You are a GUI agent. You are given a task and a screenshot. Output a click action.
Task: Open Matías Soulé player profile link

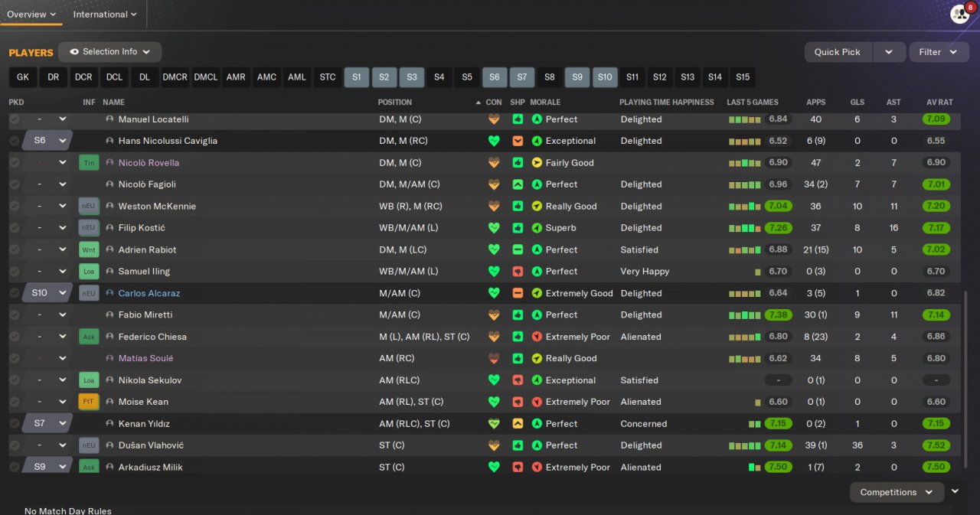(x=145, y=358)
